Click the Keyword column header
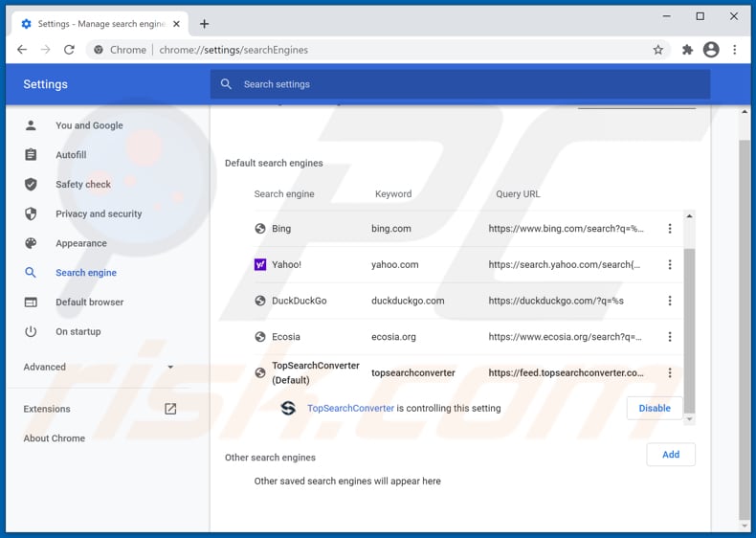 point(393,194)
